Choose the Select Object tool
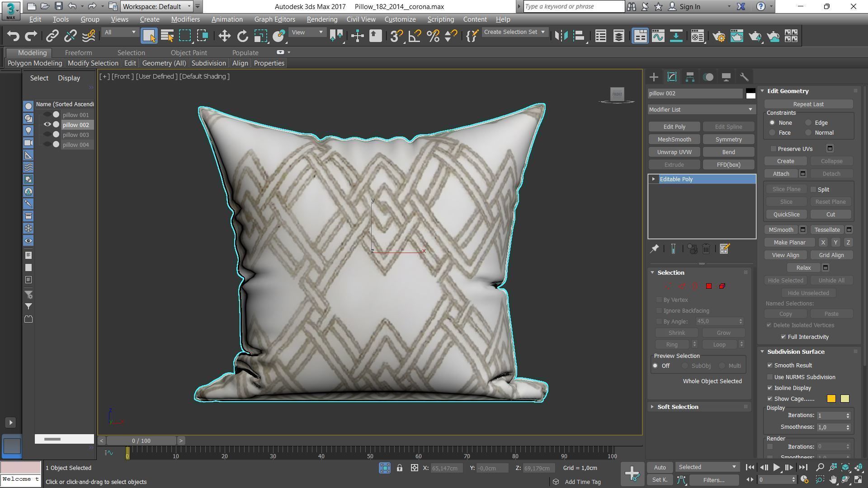Viewport: 868px width, 488px height. tap(149, 36)
